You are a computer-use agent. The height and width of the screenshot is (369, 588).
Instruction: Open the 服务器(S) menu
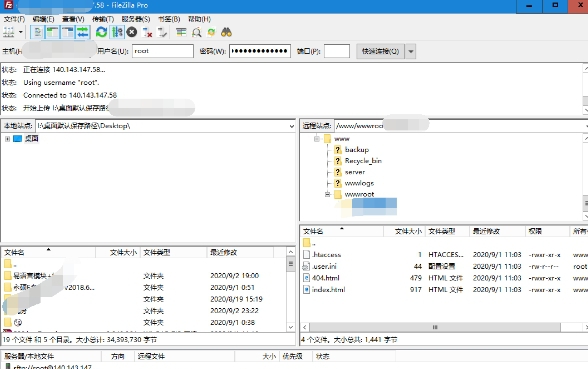click(136, 19)
